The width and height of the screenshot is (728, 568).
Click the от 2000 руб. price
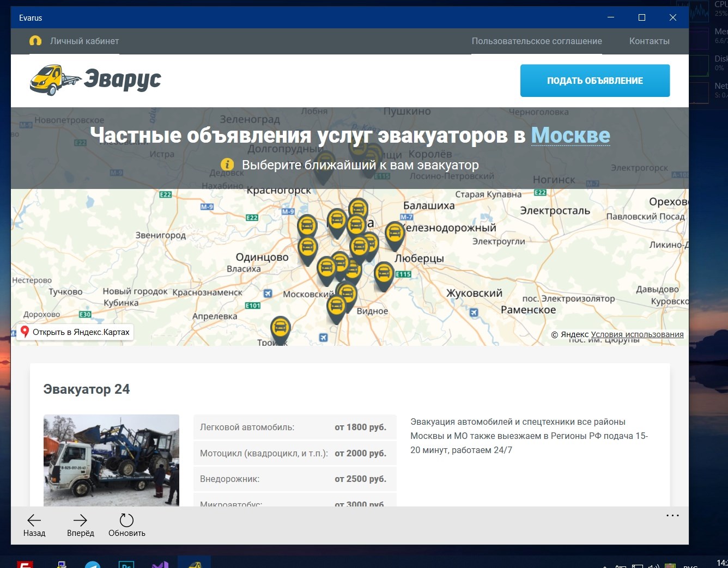click(360, 454)
